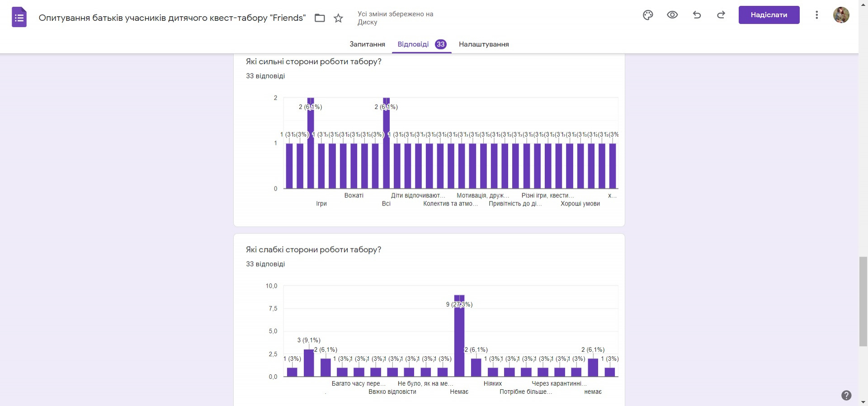Open the Google account avatar menu

click(x=841, y=15)
